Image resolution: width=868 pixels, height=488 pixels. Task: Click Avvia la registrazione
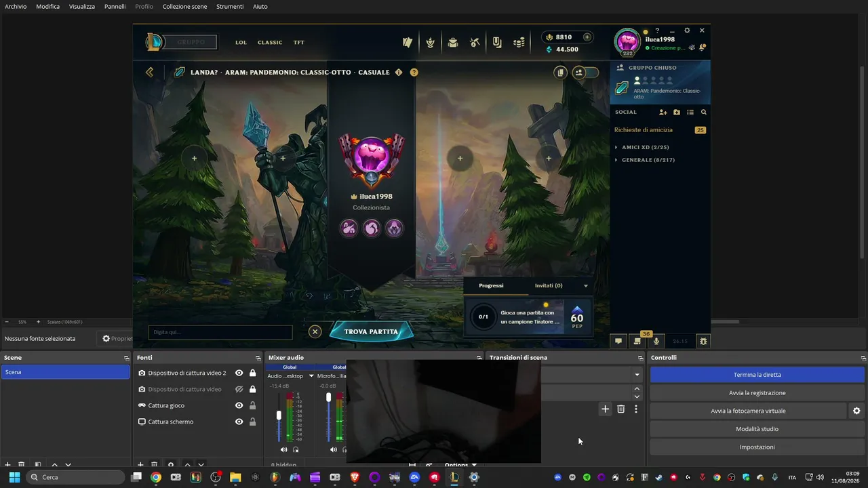pos(757,392)
